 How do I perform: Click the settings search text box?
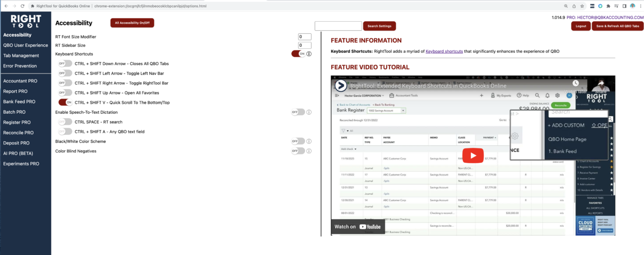(338, 26)
